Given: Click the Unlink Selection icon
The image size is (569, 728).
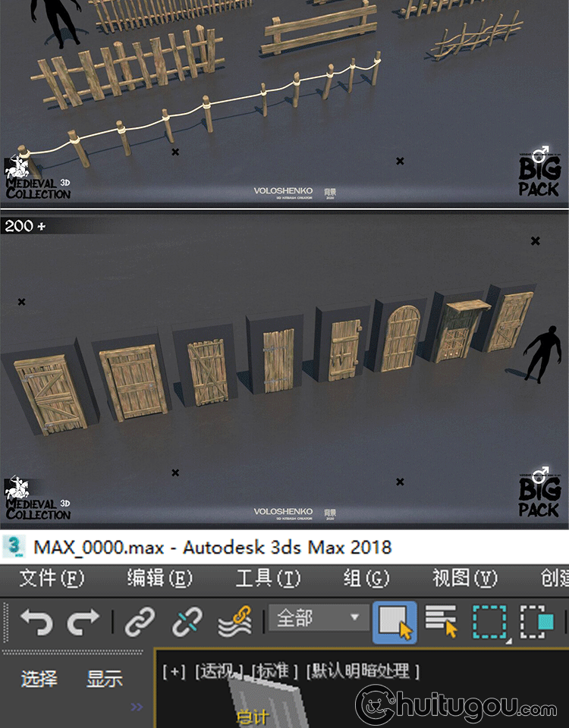Looking at the screenshot, I should pos(186,623).
